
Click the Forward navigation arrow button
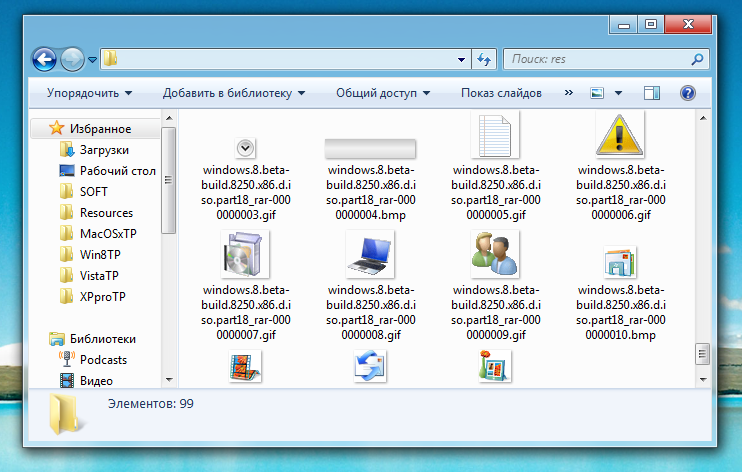pyautogui.click(x=72, y=60)
